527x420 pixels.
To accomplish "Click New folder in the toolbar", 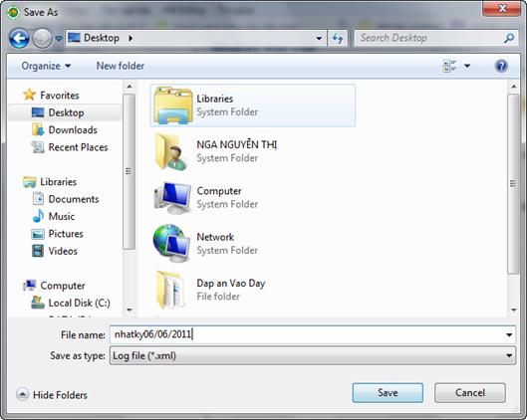I will (120, 66).
